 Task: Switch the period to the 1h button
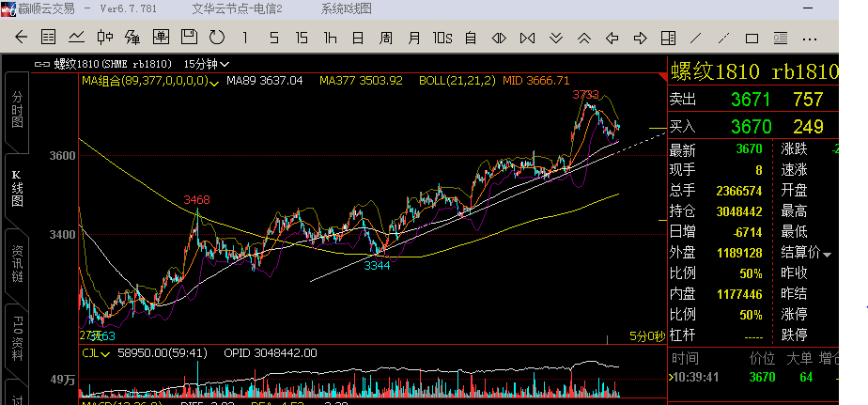point(330,39)
